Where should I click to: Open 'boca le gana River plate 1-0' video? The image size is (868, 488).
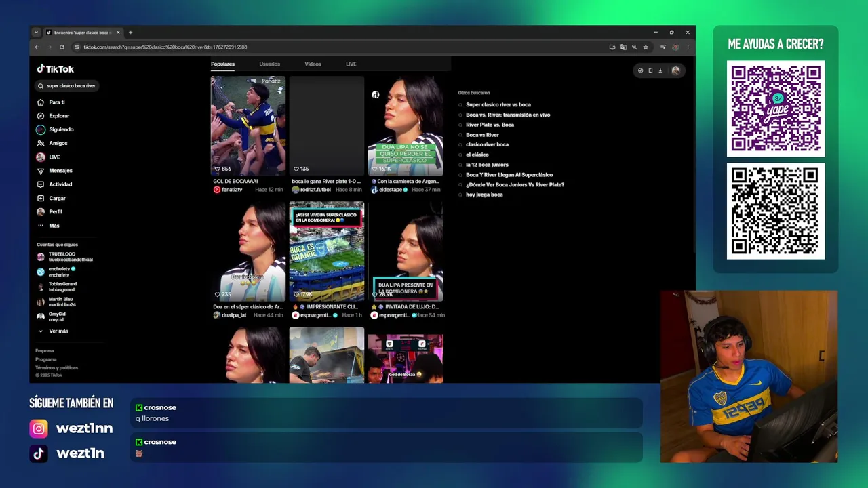pos(326,125)
